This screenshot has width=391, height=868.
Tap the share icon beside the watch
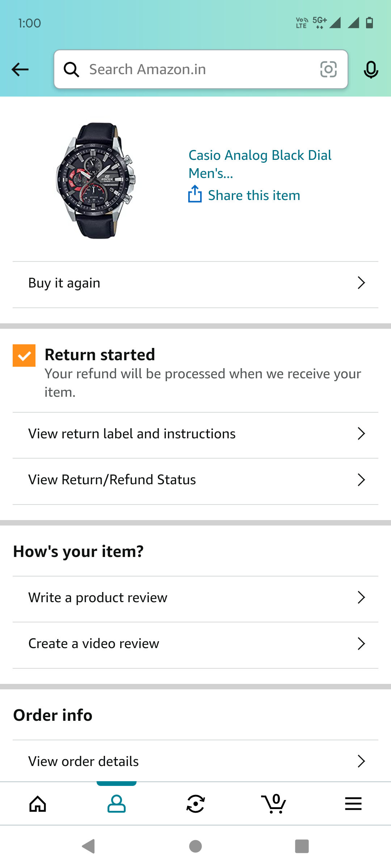point(195,194)
